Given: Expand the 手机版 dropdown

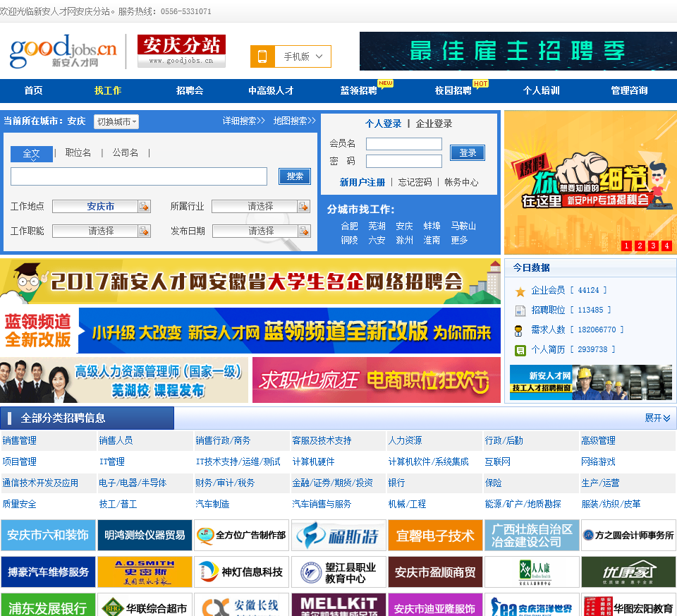Looking at the screenshot, I should pyautogui.click(x=303, y=56).
